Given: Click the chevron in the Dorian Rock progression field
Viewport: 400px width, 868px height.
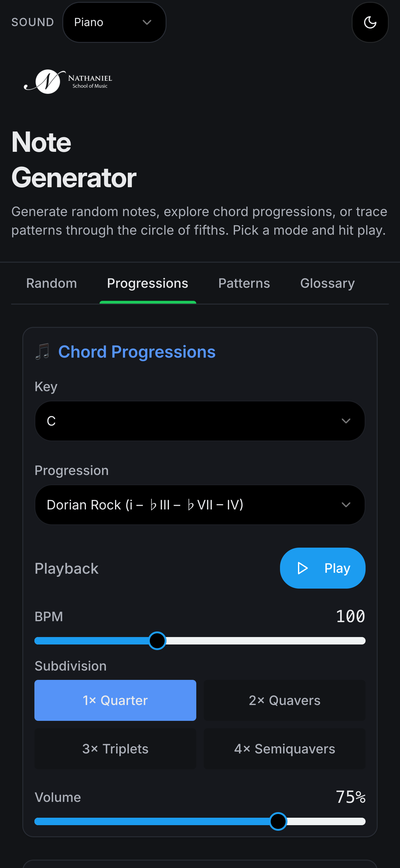Looking at the screenshot, I should [x=346, y=505].
